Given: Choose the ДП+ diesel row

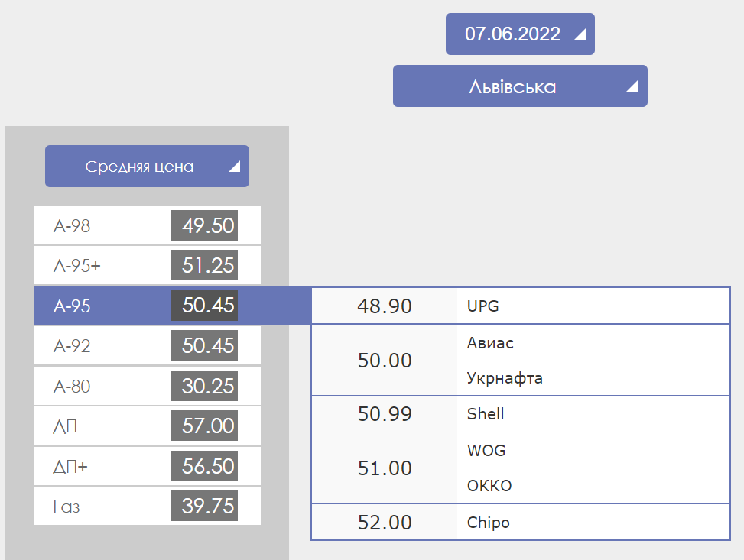Looking at the screenshot, I should [x=147, y=467].
